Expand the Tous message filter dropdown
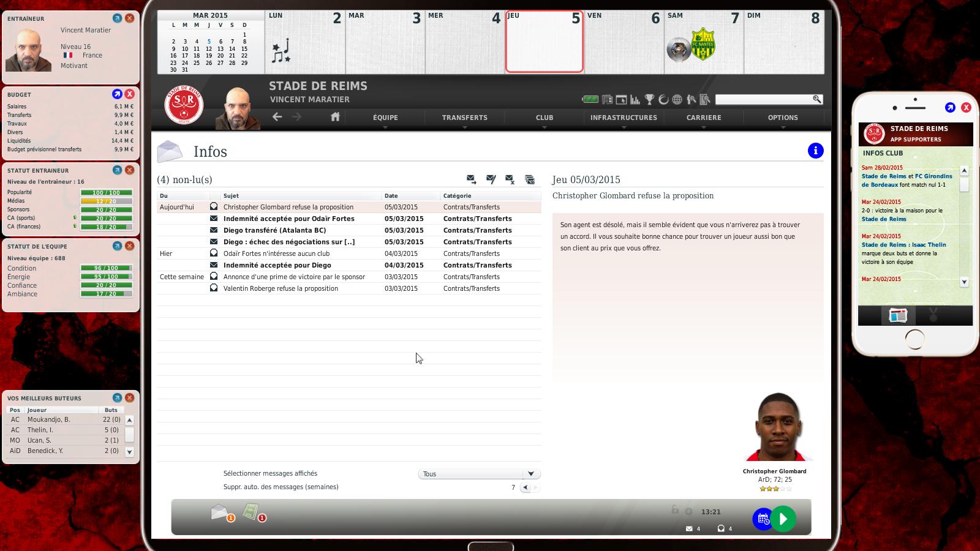The height and width of the screenshot is (551, 980). click(479, 474)
